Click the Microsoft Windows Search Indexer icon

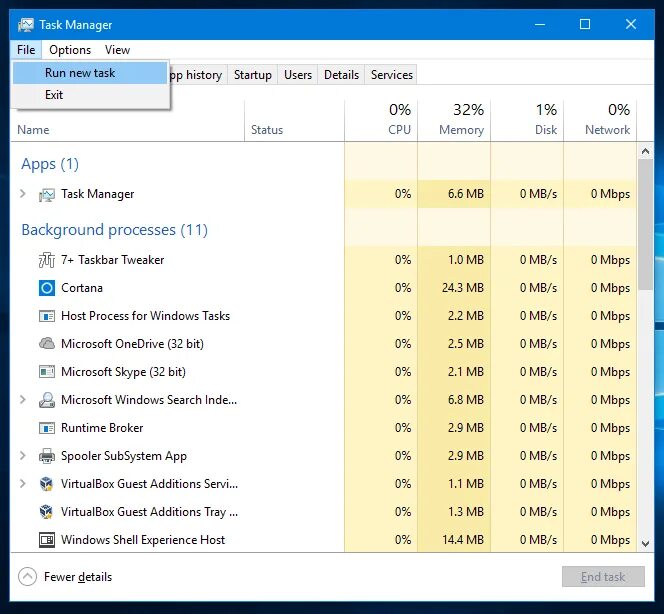tap(47, 400)
